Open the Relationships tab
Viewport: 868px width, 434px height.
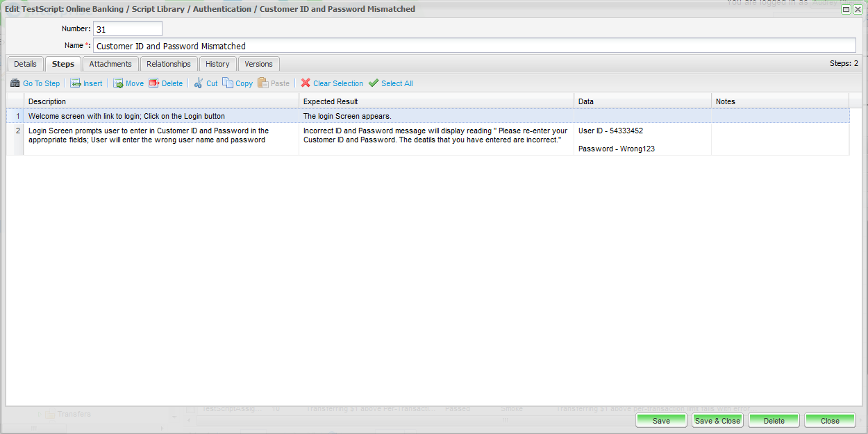168,64
